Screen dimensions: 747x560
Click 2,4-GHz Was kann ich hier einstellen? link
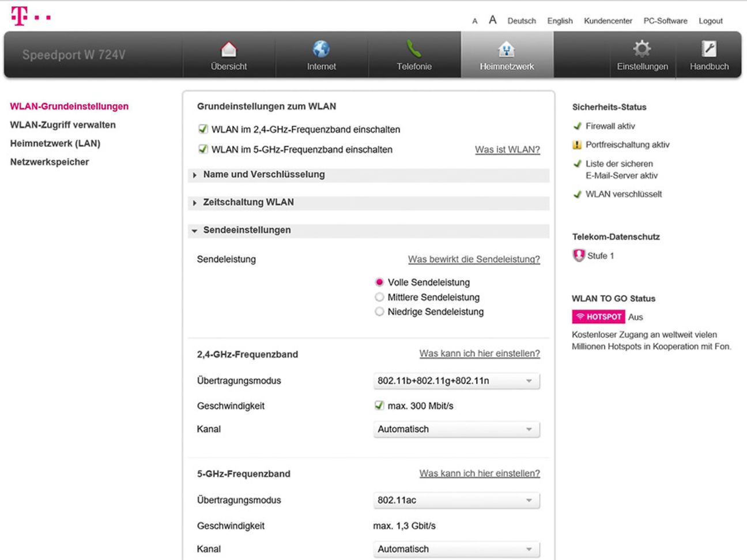pos(480,354)
